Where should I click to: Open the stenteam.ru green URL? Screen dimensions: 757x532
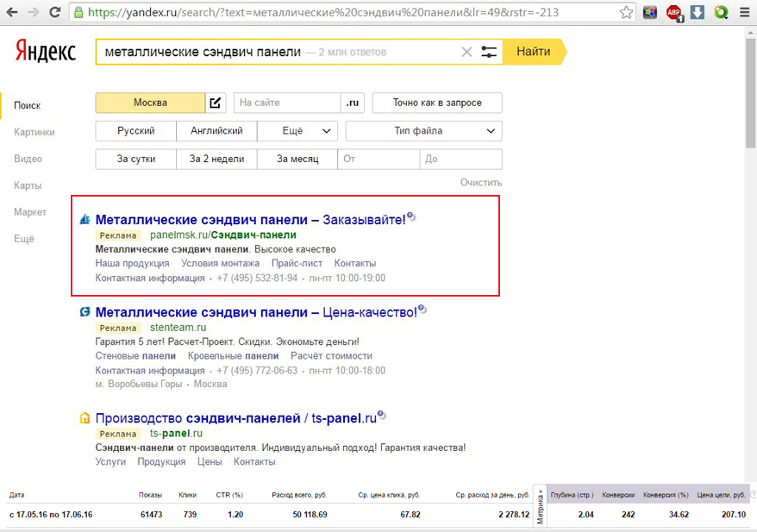point(178,328)
